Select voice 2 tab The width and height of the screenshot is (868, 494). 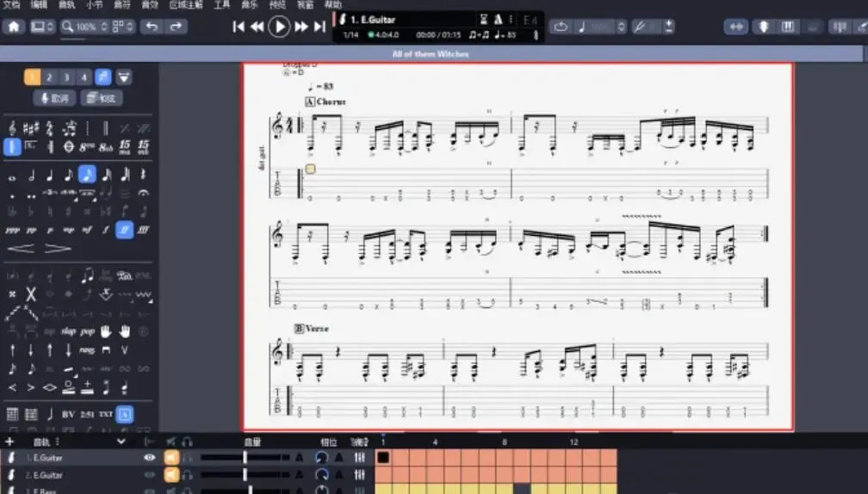pyautogui.click(x=49, y=77)
